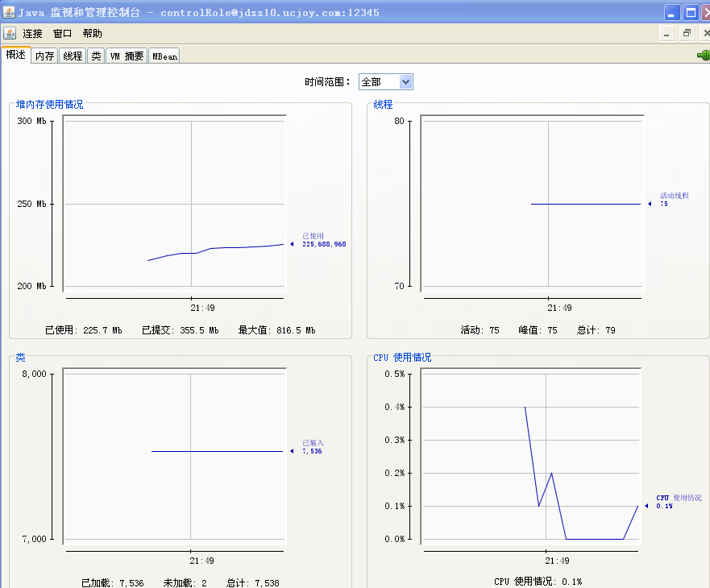Screen dimensions: 710x588
Task: Click the 已使用 225,688,968 legend label
Action: (x=324, y=240)
